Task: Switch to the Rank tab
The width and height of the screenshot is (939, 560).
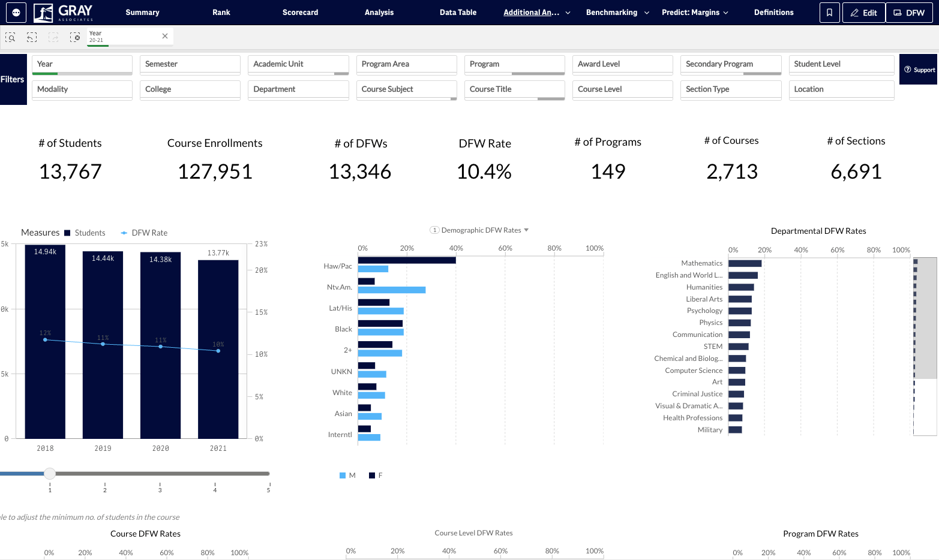Action: 221,13
